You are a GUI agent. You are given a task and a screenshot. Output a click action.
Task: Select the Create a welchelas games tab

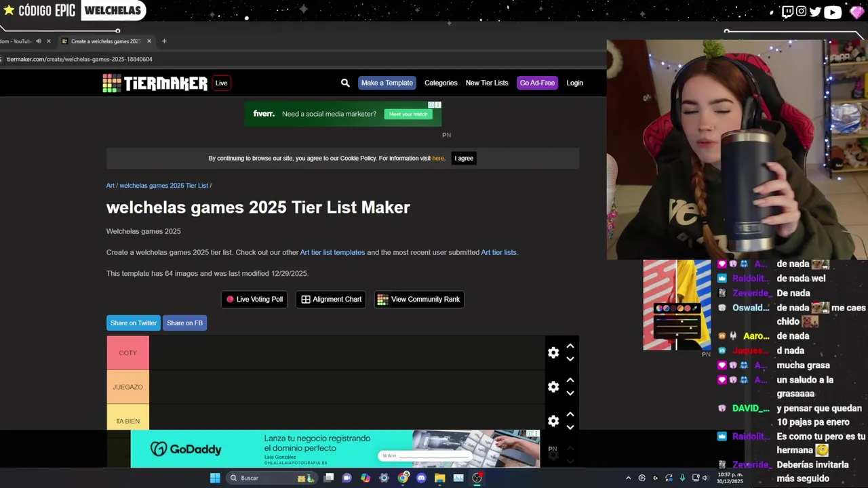[x=105, y=41]
